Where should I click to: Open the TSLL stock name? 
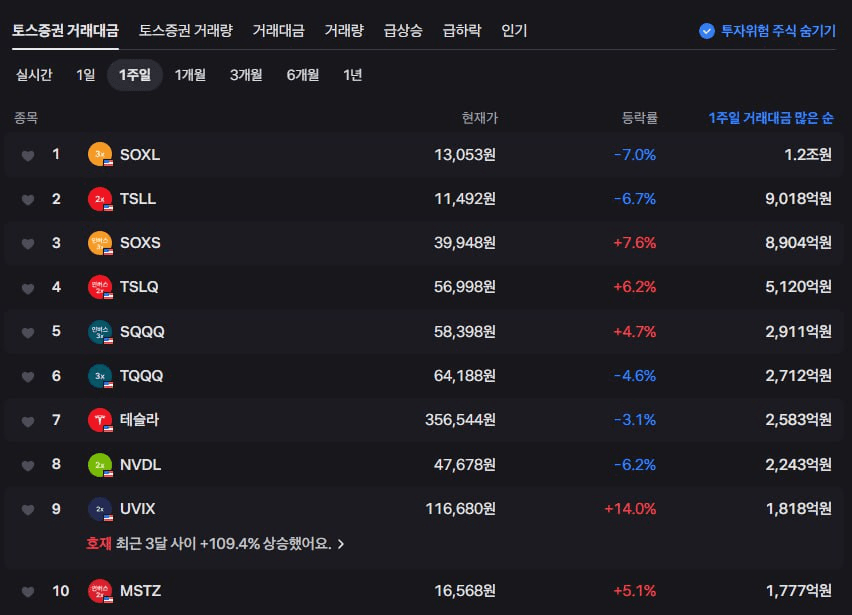(x=137, y=199)
